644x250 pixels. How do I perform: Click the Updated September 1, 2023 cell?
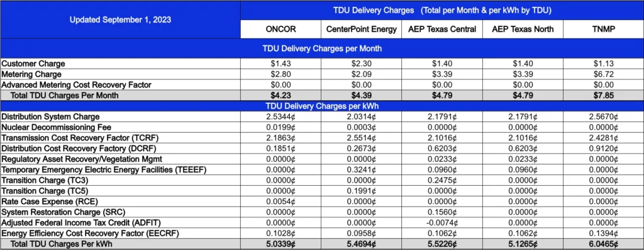(120, 20)
